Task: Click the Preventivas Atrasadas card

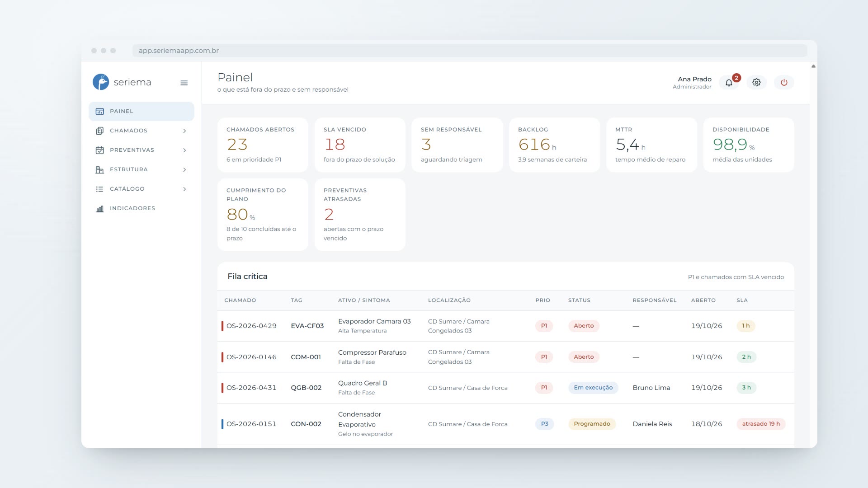Action: click(x=360, y=215)
